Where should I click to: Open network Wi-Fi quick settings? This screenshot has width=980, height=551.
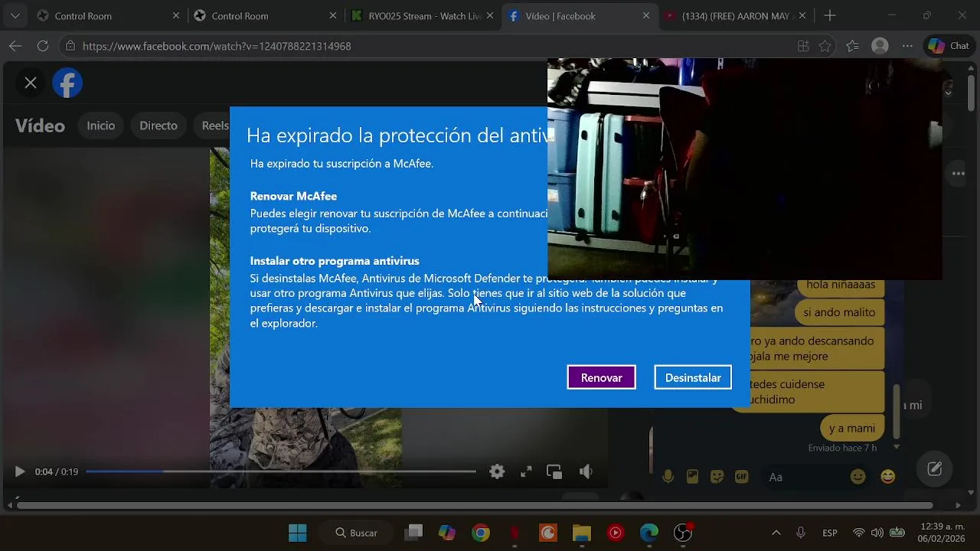point(859,533)
